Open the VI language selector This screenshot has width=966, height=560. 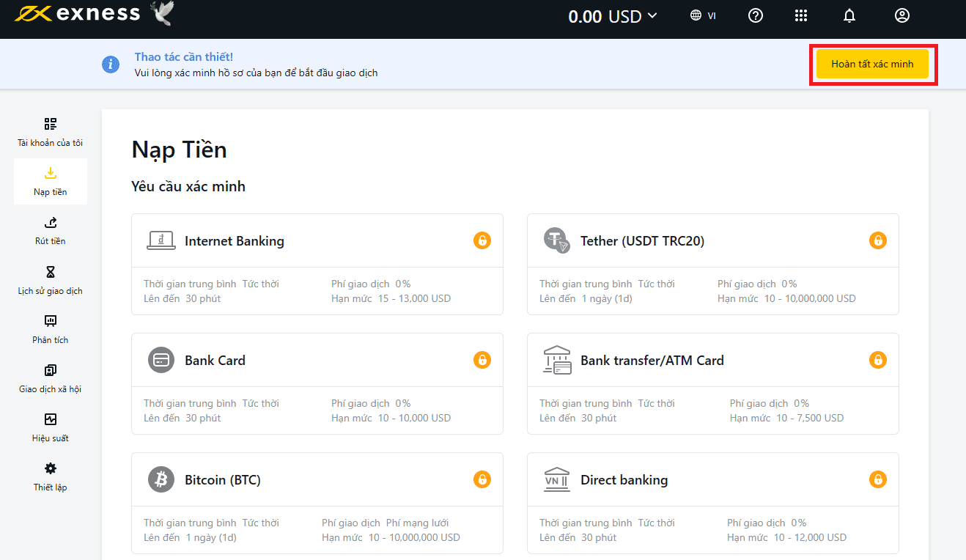coord(703,15)
